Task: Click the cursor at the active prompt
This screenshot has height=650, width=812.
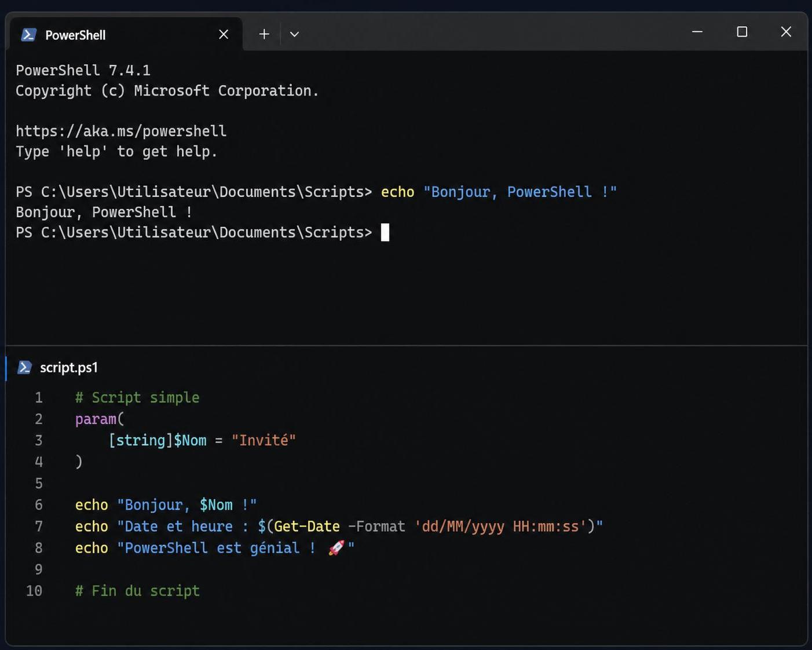Action: coord(385,232)
